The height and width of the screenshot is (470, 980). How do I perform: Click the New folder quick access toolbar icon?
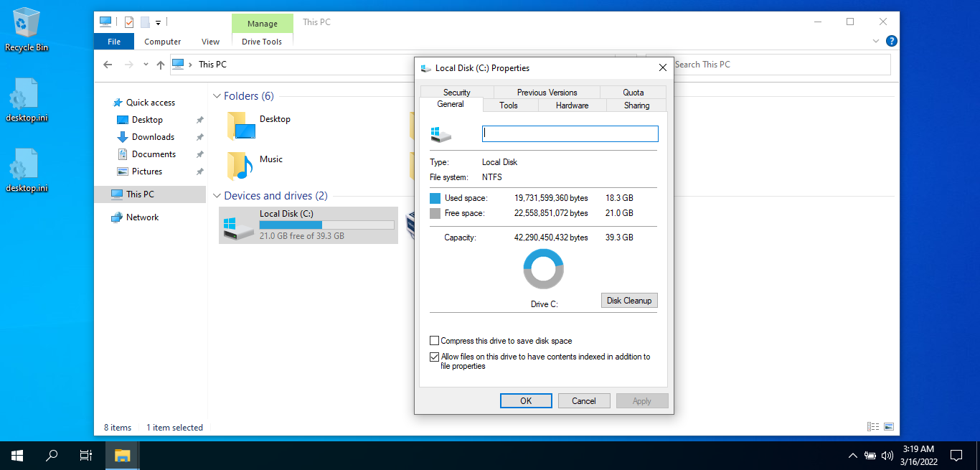pyautogui.click(x=145, y=22)
